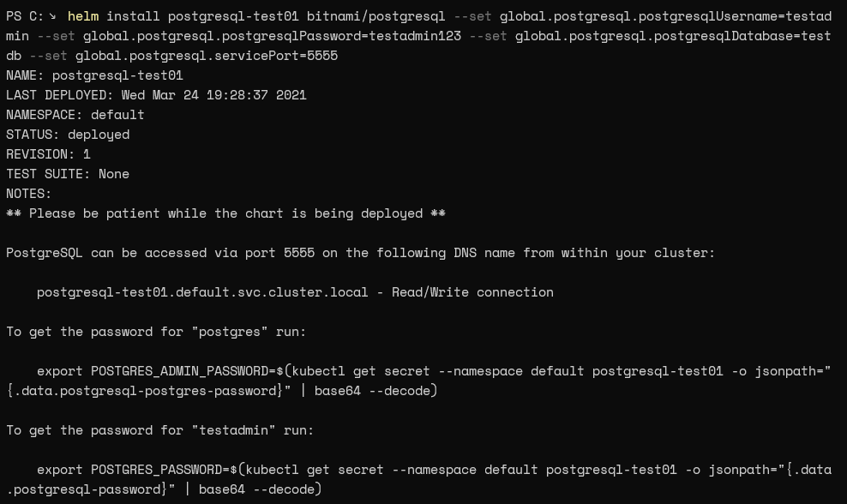
Task: Click the 'To get the password for "testadmin"' line
Action: click(x=160, y=430)
